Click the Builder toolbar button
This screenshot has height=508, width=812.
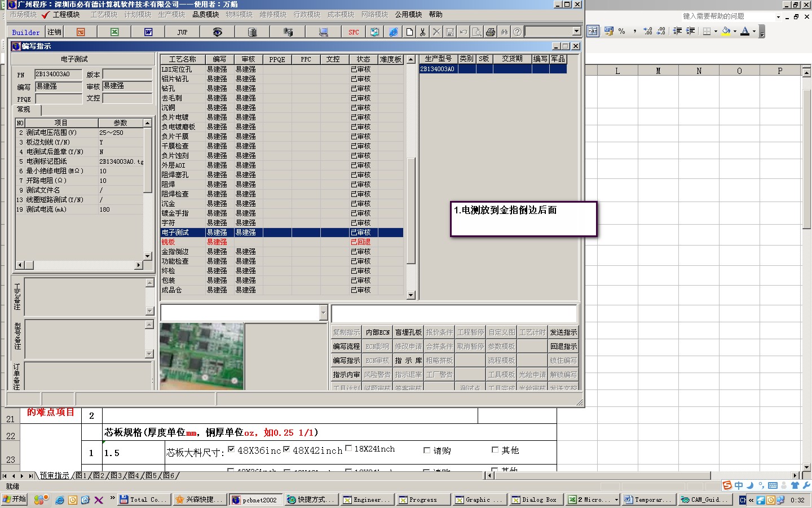tap(26, 32)
